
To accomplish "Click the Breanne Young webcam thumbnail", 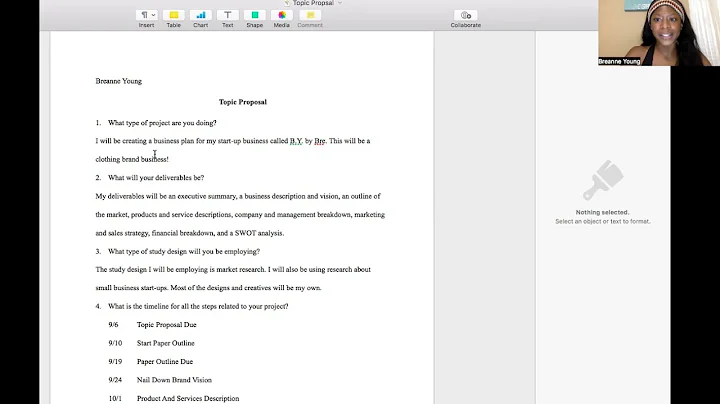I will [x=659, y=33].
